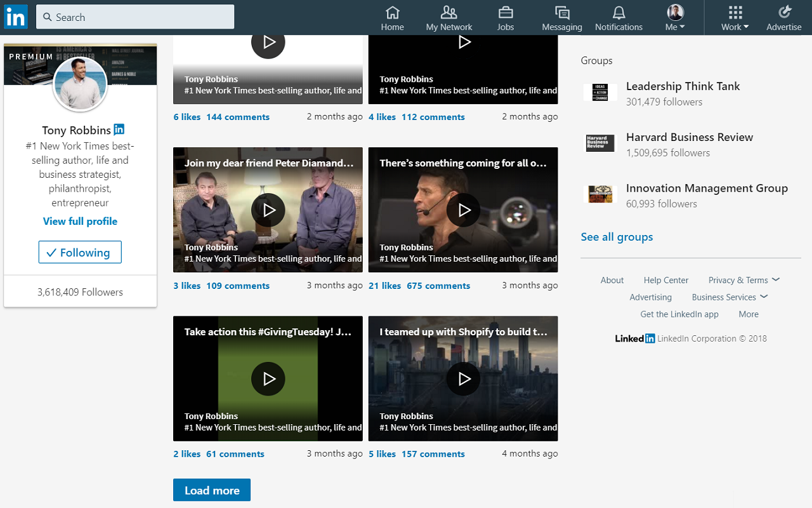Image resolution: width=812 pixels, height=508 pixels.
Task: Click inside the Search input field
Action: pyautogui.click(x=135, y=17)
